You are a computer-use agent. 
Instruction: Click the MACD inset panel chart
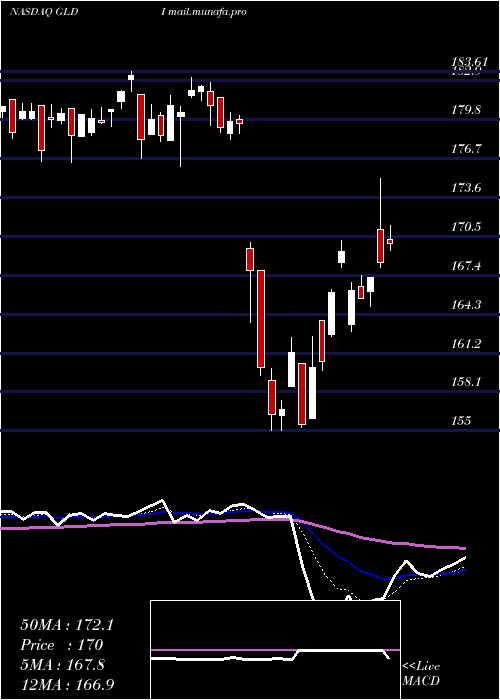pyautogui.click(x=275, y=650)
